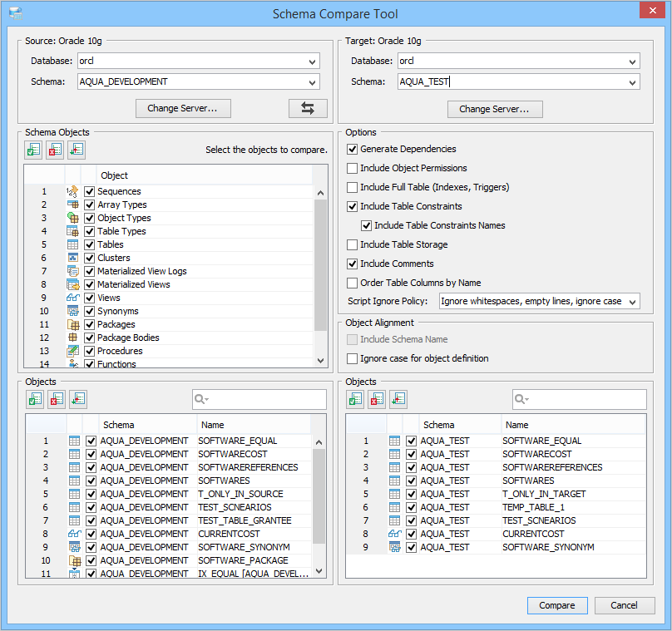Uncheck Include Comments option
672x631 pixels.
[x=353, y=264]
